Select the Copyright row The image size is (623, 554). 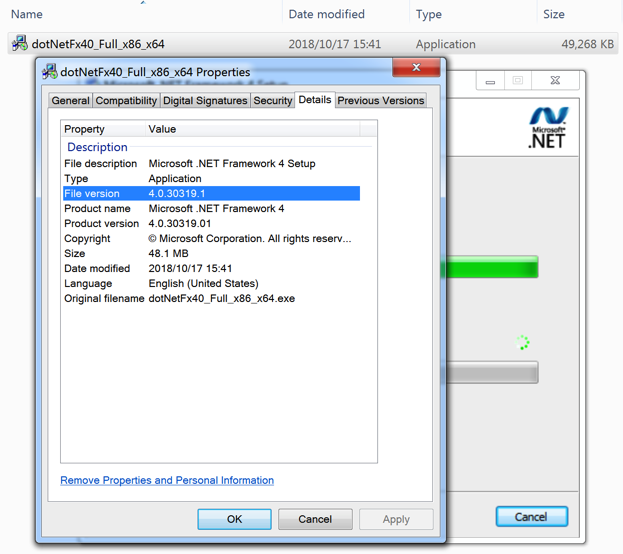[x=211, y=238]
